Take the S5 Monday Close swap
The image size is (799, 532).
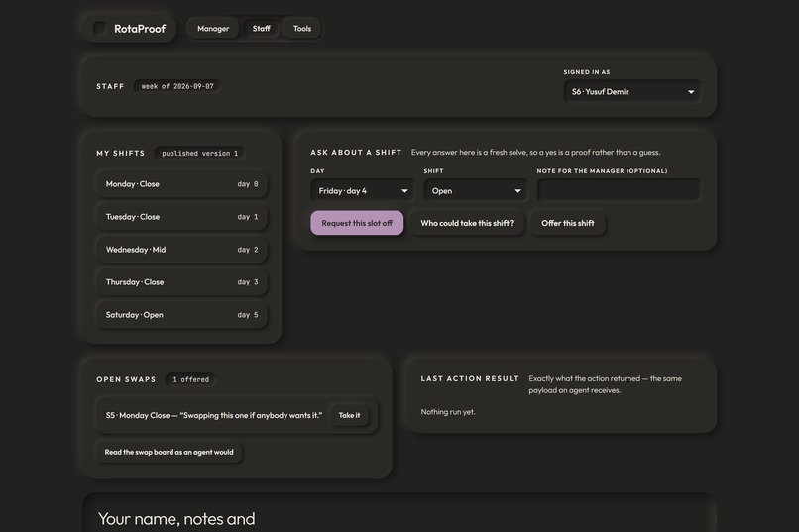tap(349, 415)
